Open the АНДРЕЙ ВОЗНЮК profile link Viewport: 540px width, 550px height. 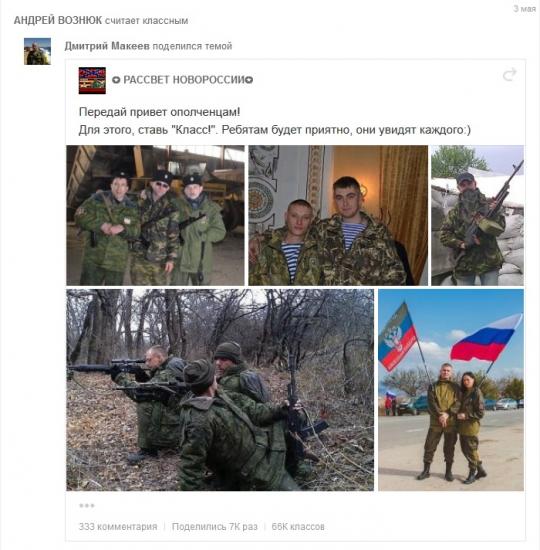coord(58,20)
